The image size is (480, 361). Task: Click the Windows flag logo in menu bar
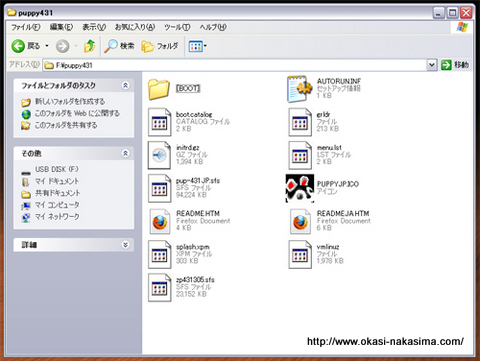coord(462,27)
